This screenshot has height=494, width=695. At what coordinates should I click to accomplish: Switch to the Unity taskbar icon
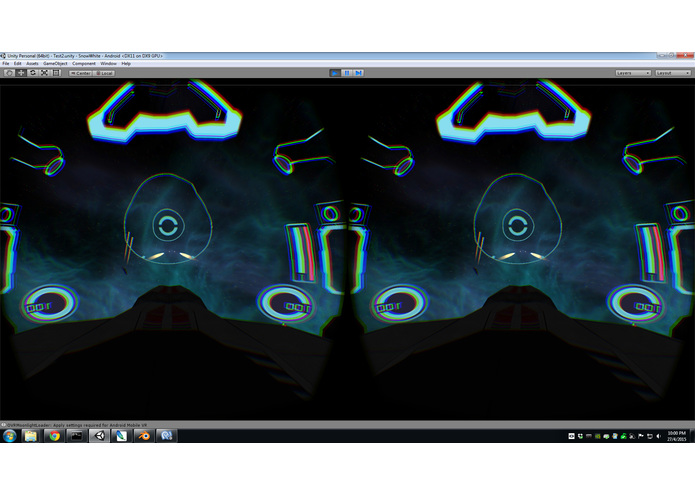coord(100,436)
